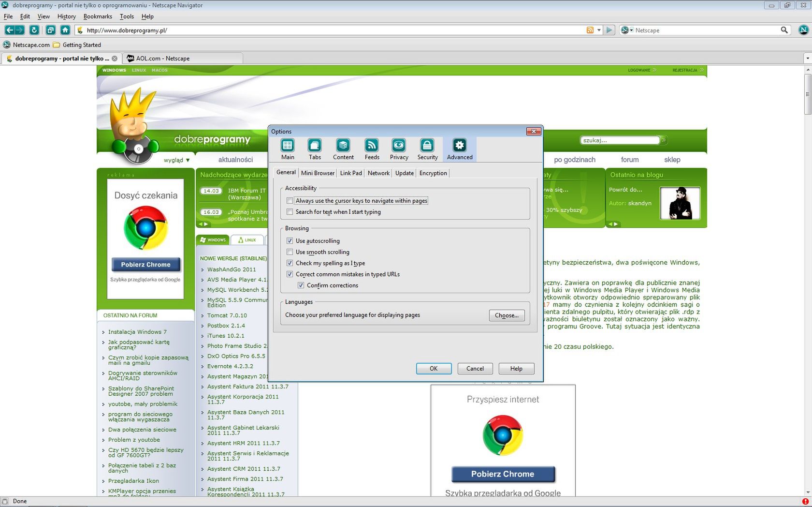Toggle Correct common mistakes in typed URLs
The height and width of the screenshot is (507, 812).
(x=290, y=274)
